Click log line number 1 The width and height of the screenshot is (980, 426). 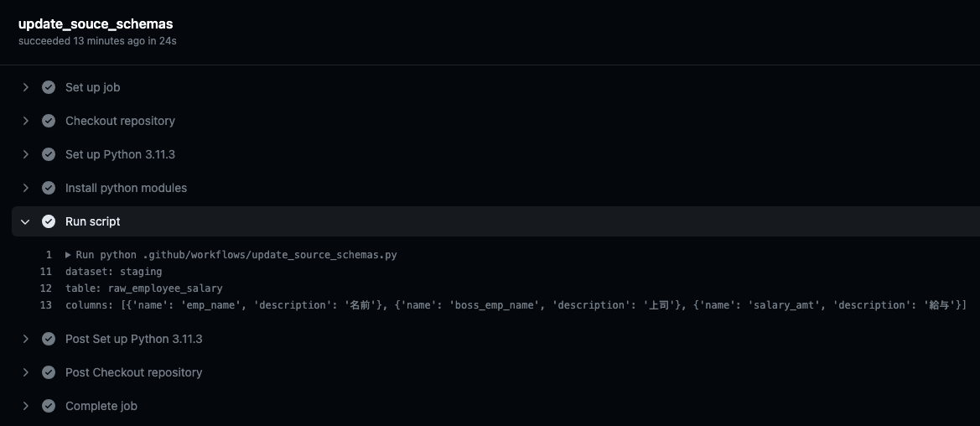pyautogui.click(x=49, y=255)
